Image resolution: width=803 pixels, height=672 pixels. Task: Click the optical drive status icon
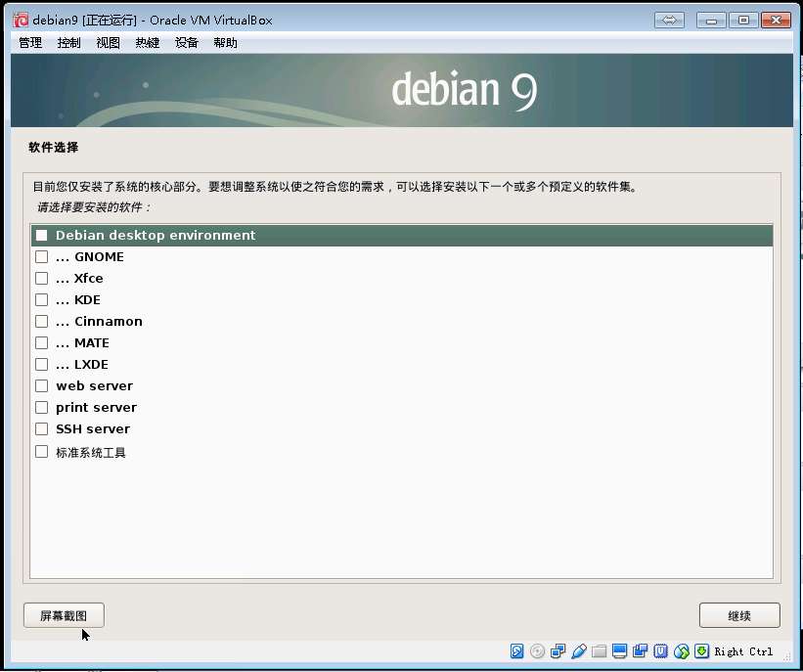tap(537, 651)
